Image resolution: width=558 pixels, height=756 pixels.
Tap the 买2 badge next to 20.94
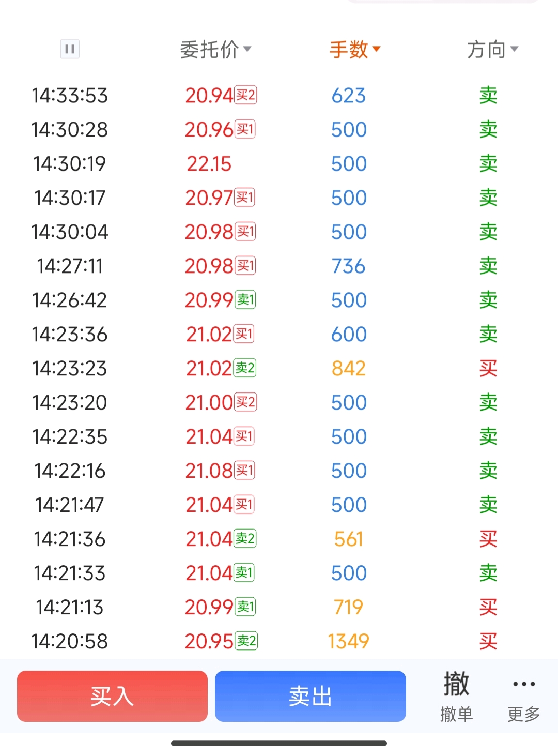click(245, 95)
